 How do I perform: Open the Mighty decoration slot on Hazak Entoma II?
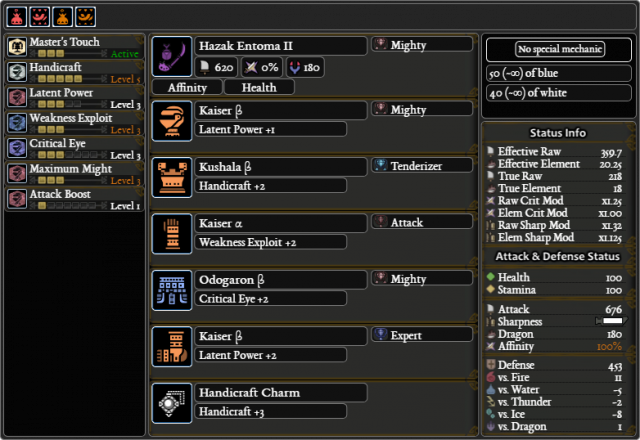(422, 44)
